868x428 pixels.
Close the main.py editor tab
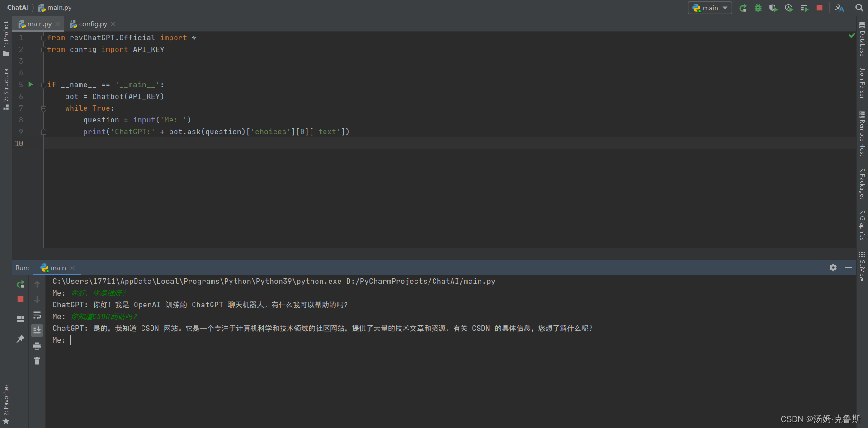click(x=57, y=24)
